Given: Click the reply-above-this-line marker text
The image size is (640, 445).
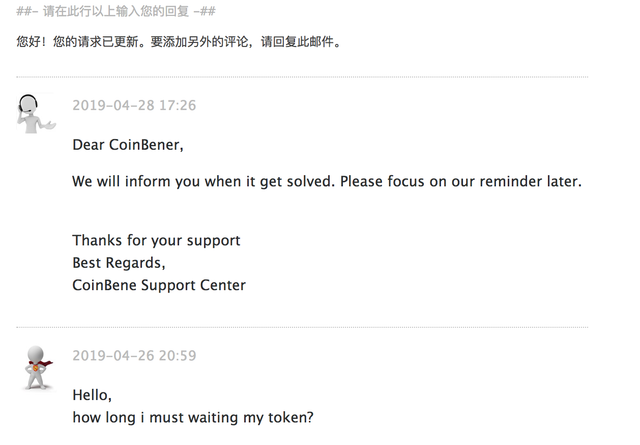Looking at the screenshot, I should tap(116, 11).
